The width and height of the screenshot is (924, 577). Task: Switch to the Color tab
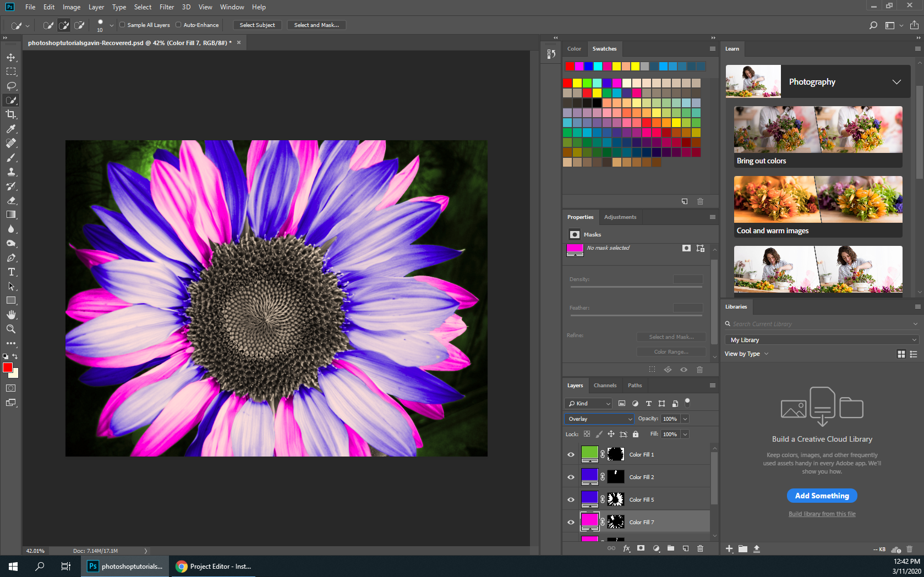point(574,49)
